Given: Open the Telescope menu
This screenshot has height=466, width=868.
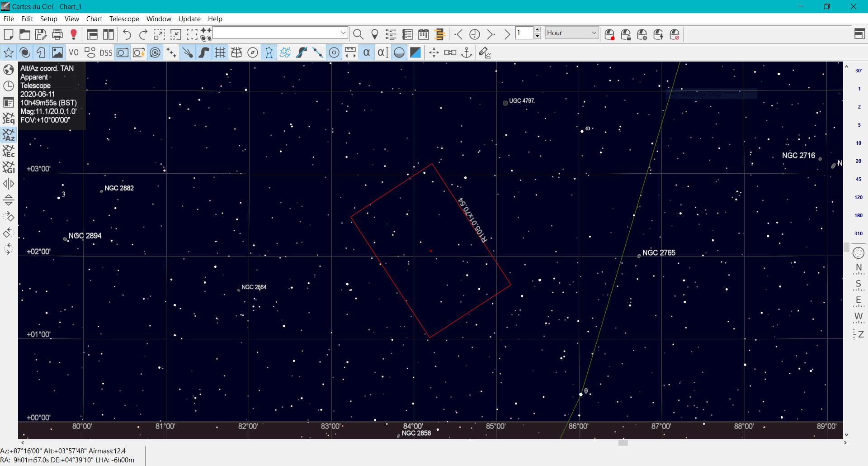Looking at the screenshot, I should [x=124, y=19].
